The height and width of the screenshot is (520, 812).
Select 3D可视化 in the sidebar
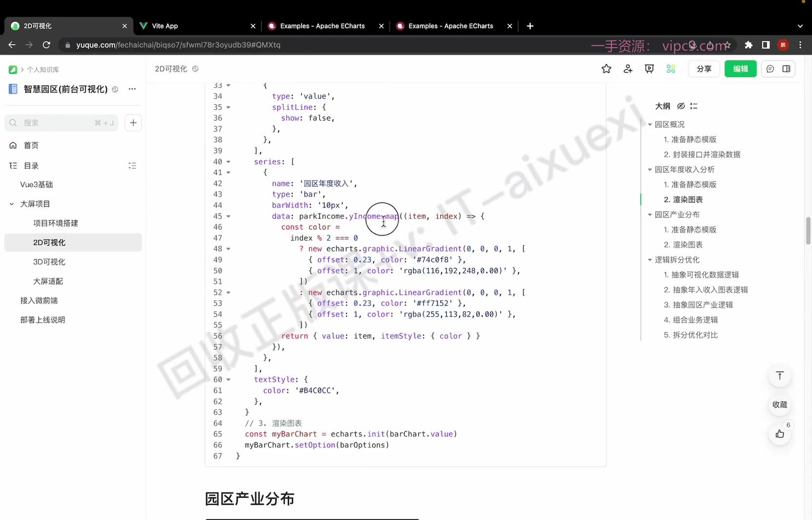pyautogui.click(x=49, y=262)
